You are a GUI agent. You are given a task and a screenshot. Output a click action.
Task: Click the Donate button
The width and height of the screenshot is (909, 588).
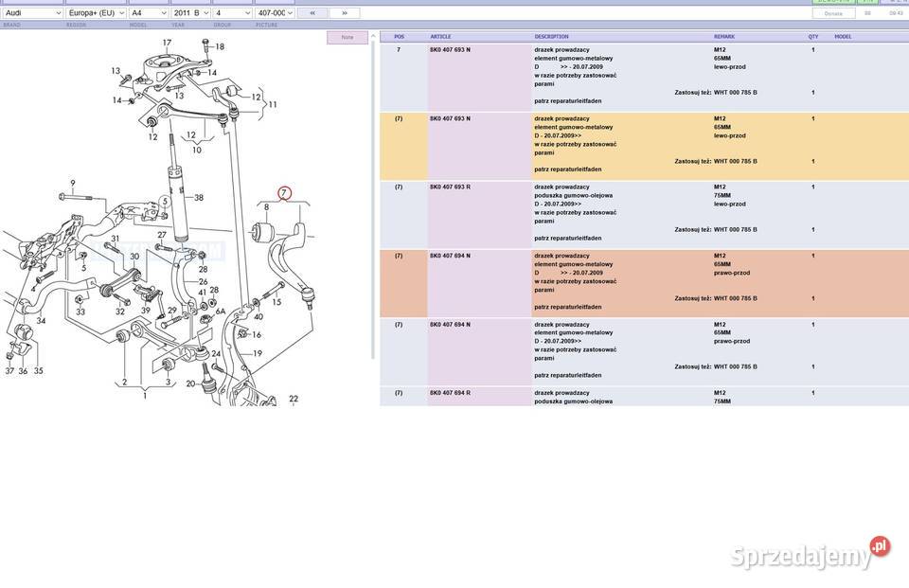[833, 13]
